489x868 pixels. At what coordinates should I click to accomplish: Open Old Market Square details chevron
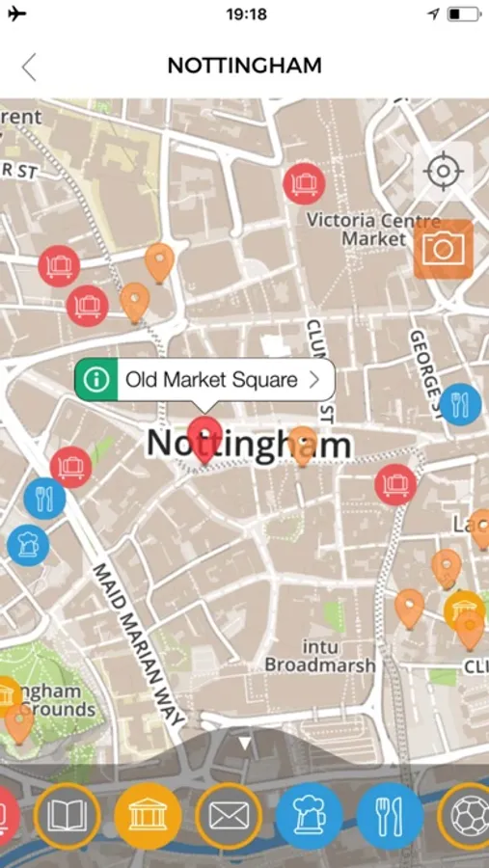pos(314,380)
